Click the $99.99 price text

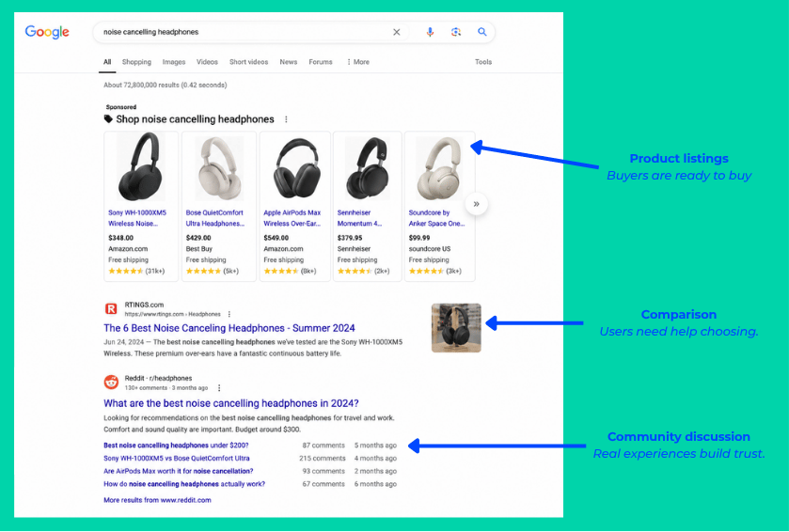[x=419, y=238]
